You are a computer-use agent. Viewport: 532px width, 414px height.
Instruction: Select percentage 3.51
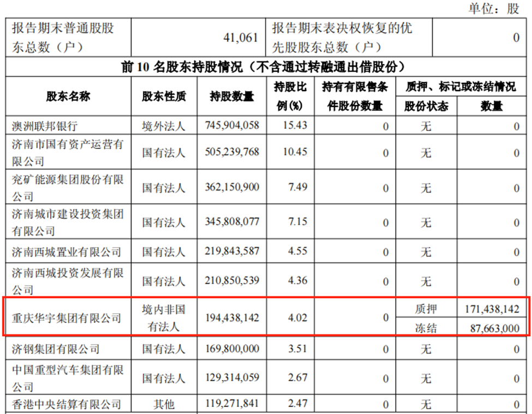(297, 348)
